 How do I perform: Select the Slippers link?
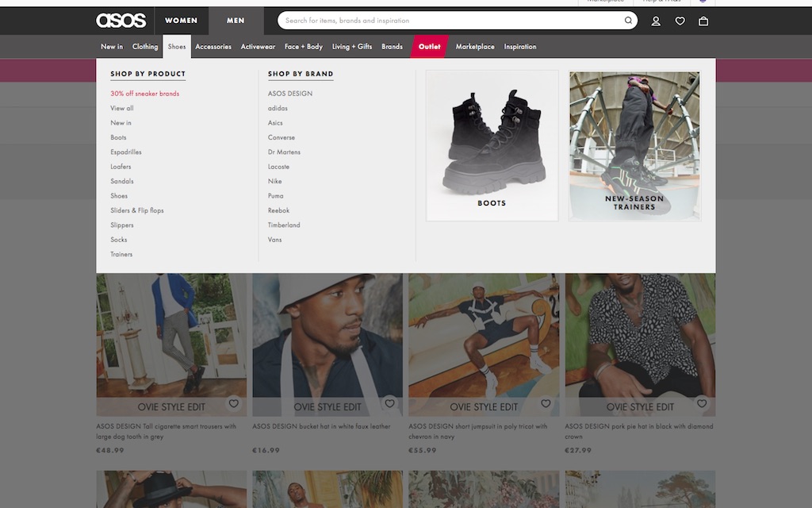coord(121,225)
